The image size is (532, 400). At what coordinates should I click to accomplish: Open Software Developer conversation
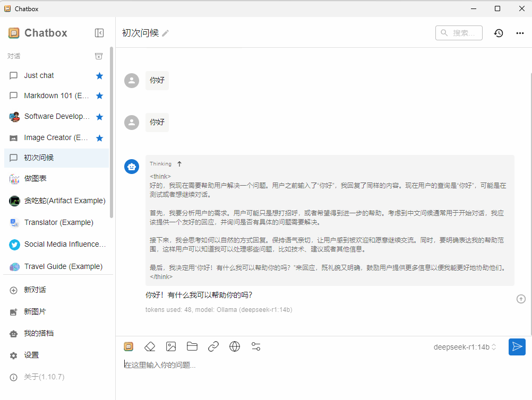click(56, 117)
